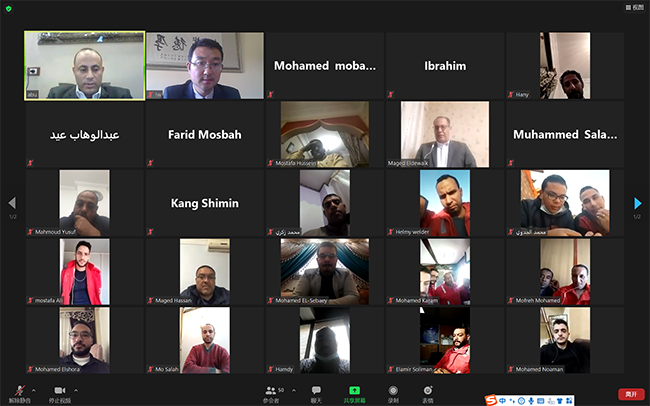Check the green encryption shield icon
This screenshot has height=406, width=650.
click(x=9, y=8)
